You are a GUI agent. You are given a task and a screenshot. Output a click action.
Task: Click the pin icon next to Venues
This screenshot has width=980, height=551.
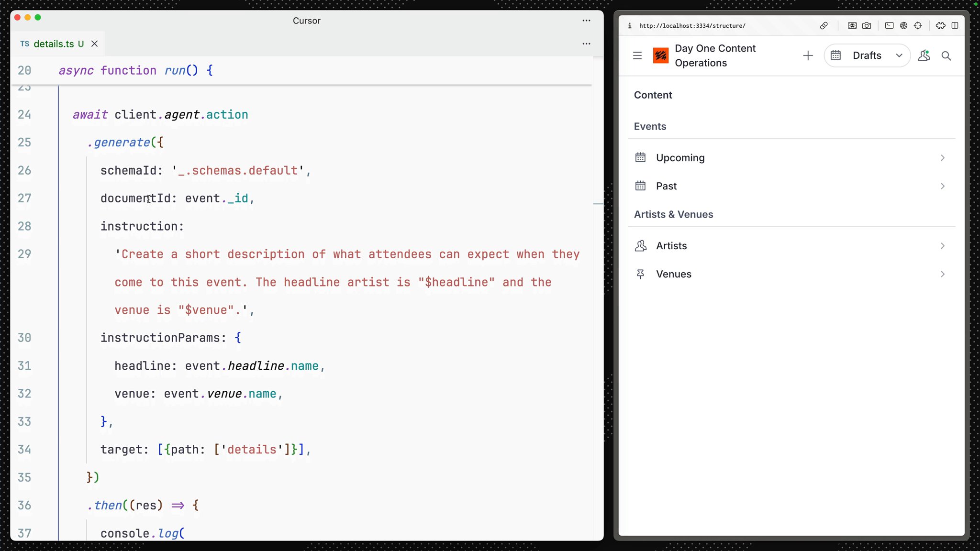pos(640,274)
